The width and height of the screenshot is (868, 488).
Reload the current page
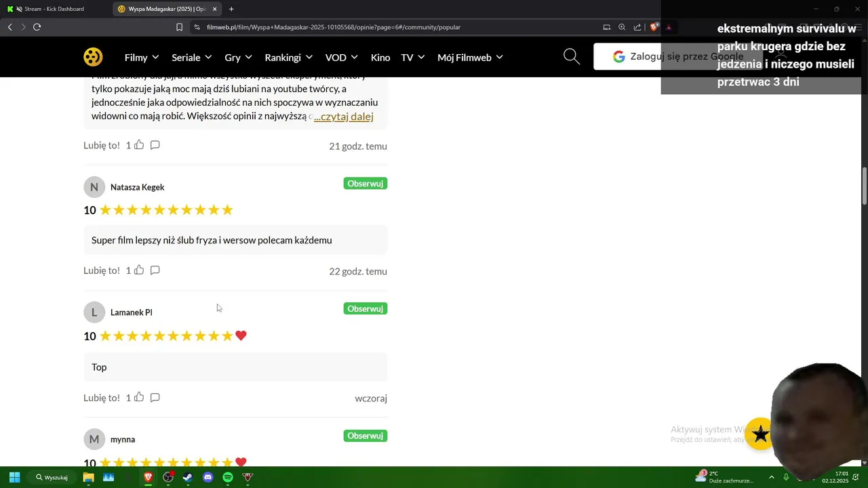37,27
